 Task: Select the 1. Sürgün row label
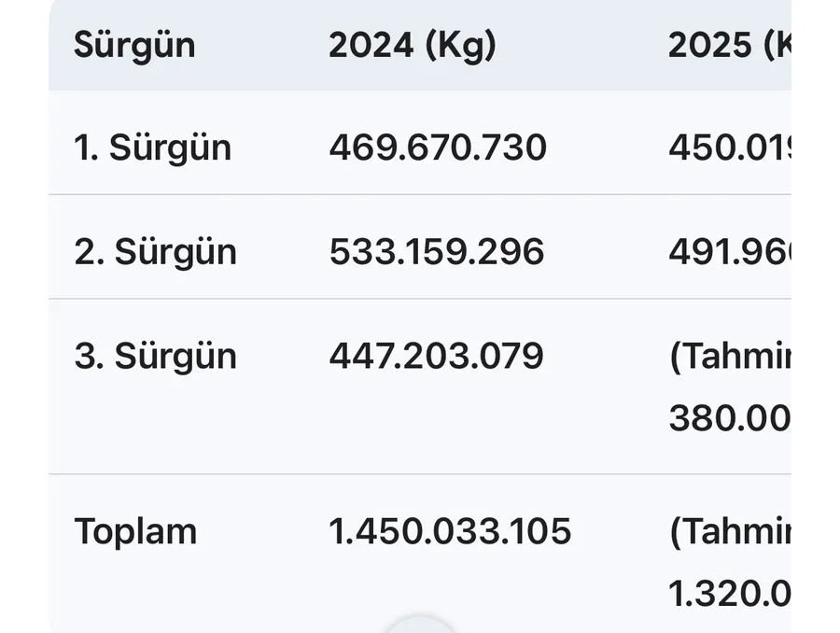153,148
